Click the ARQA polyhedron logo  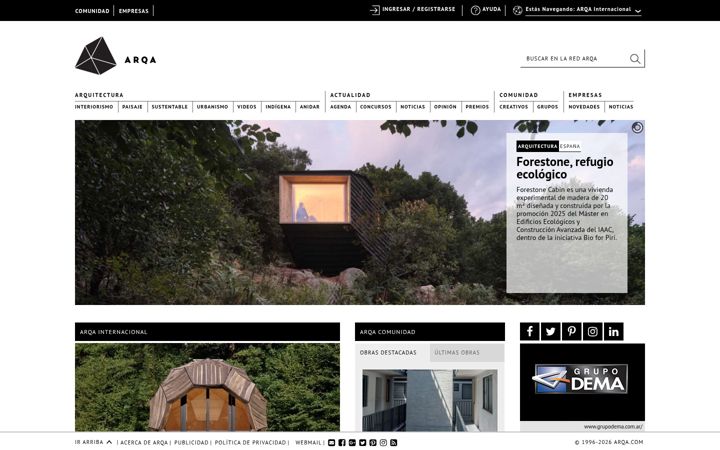[x=96, y=56]
